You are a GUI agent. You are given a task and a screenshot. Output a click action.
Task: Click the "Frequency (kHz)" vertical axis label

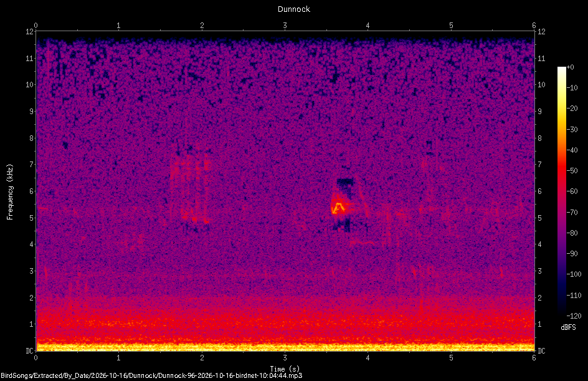coord(10,192)
